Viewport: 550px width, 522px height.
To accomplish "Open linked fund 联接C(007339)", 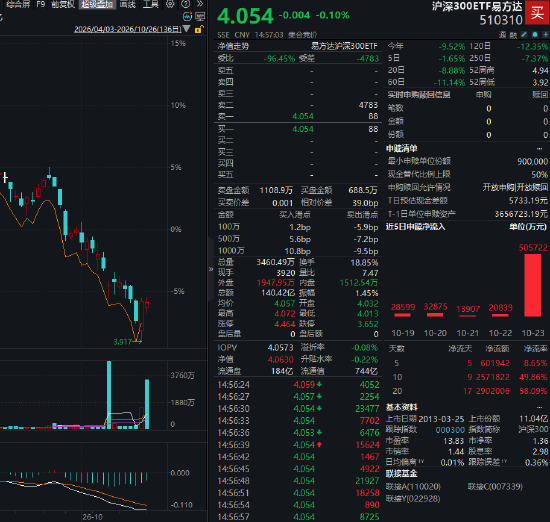I will tap(495, 487).
